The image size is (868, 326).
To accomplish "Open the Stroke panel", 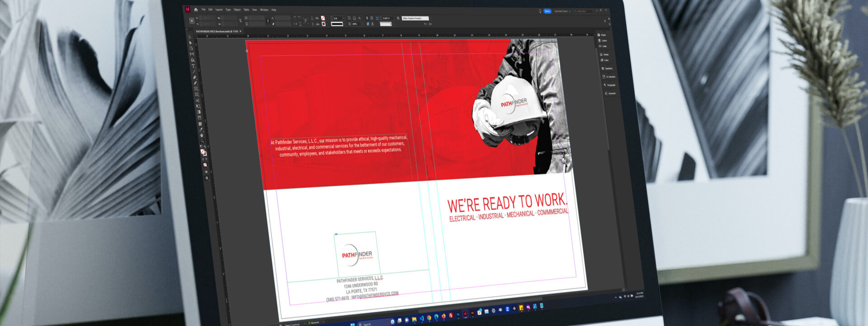I will pos(604,54).
